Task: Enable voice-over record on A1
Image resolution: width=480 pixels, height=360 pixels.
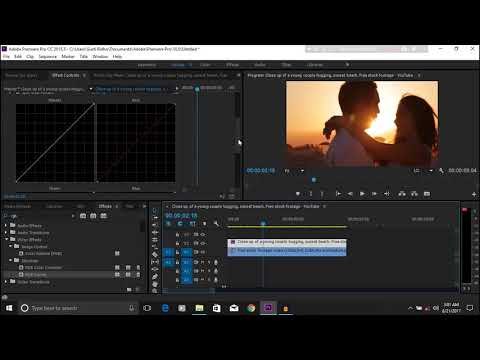Action: click(216, 262)
